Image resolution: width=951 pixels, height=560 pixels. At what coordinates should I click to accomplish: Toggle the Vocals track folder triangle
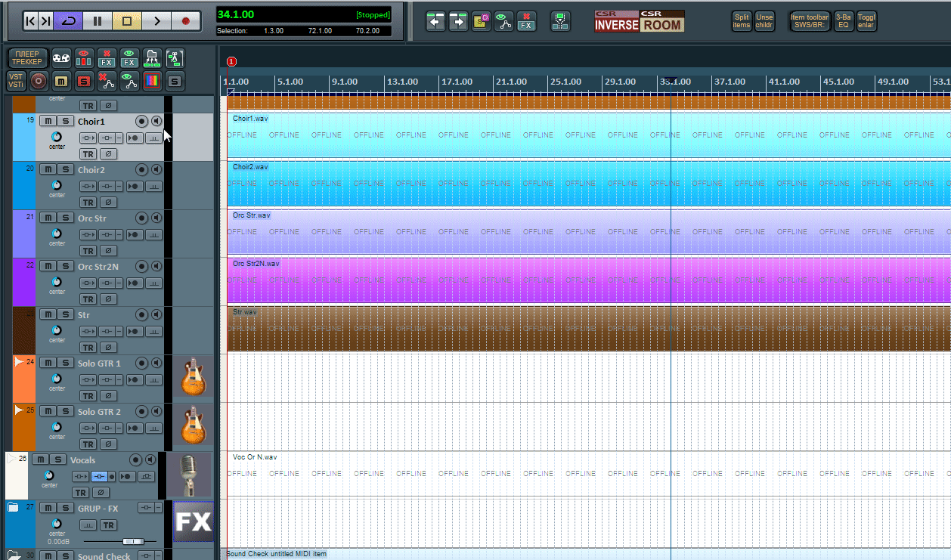click(x=11, y=459)
